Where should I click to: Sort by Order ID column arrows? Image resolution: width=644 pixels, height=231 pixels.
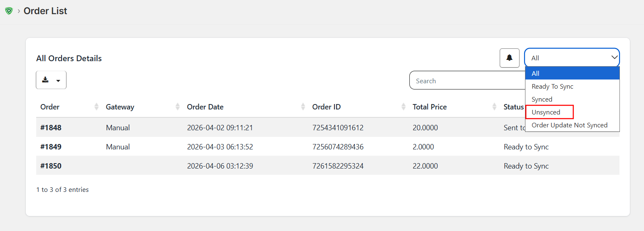[x=403, y=107]
